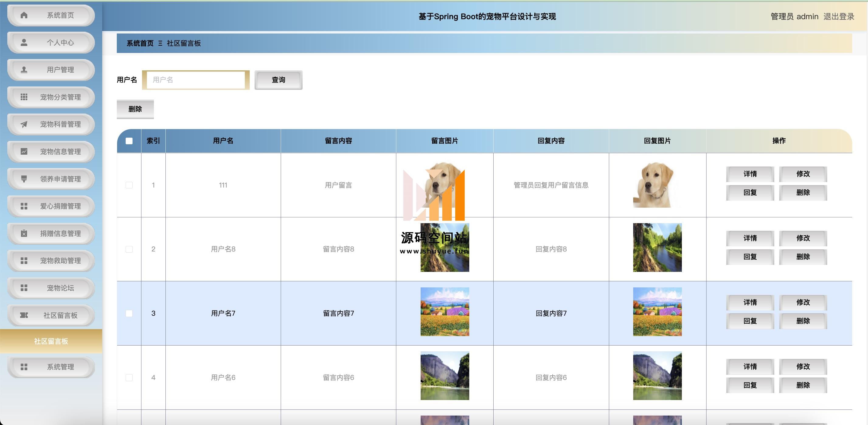The height and width of the screenshot is (425, 868).
Task: Click the grid icon beside 宠物分类管理
Action: (x=24, y=97)
